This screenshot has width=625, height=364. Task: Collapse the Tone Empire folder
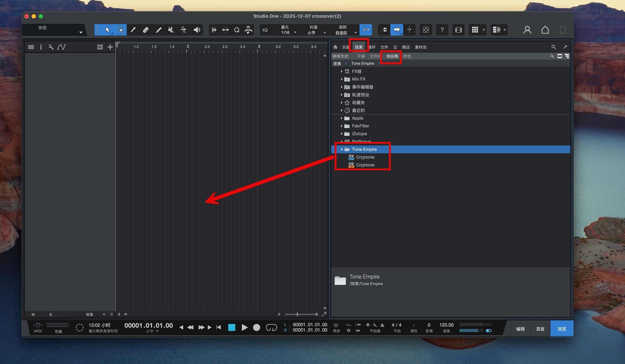click(341, 149)
